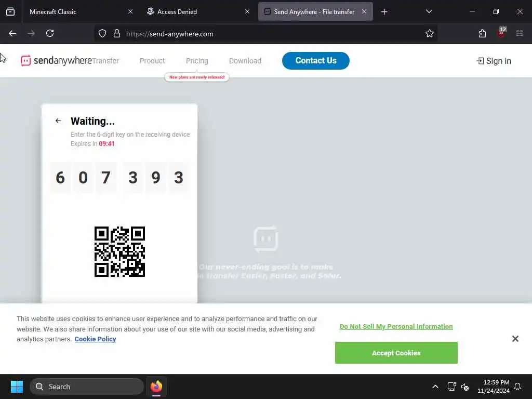532x399 pixels.
Task: Open the Product menu
Action: [x=152, y=61]
